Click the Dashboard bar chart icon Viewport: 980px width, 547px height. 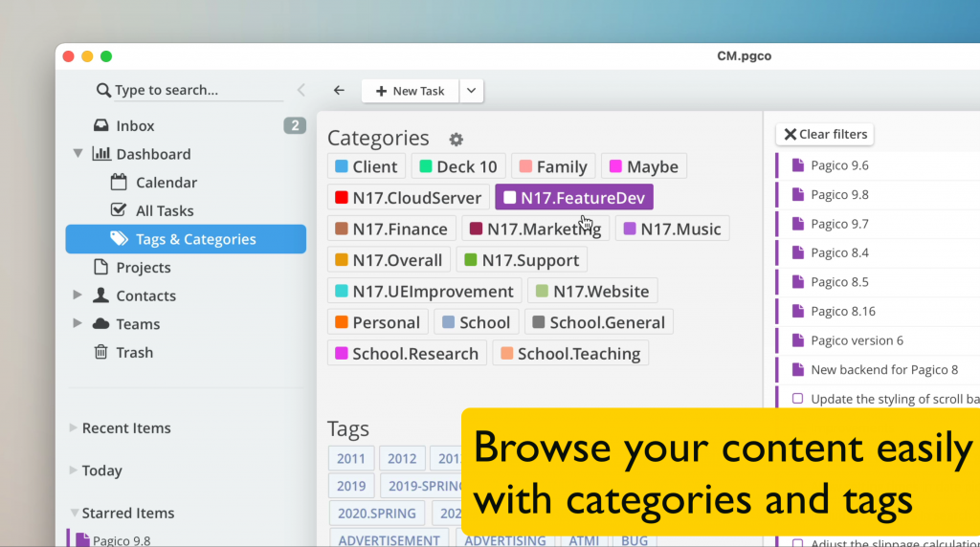click(x=101, y=154)
